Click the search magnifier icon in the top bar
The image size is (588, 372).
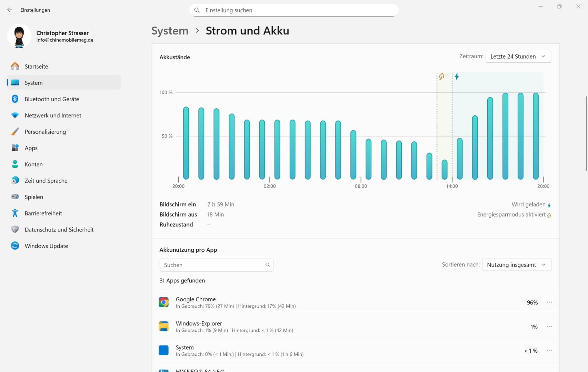click(197, 10)
